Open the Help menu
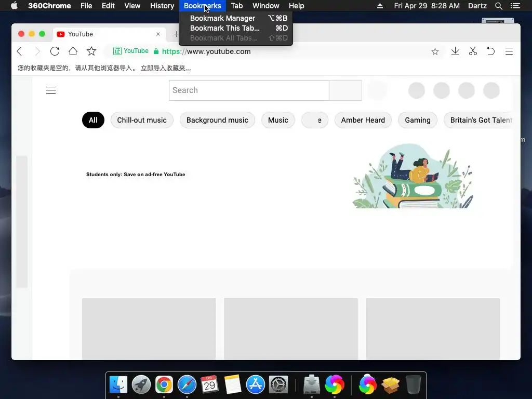Screen dimensions: 532x399 point(297,6)
